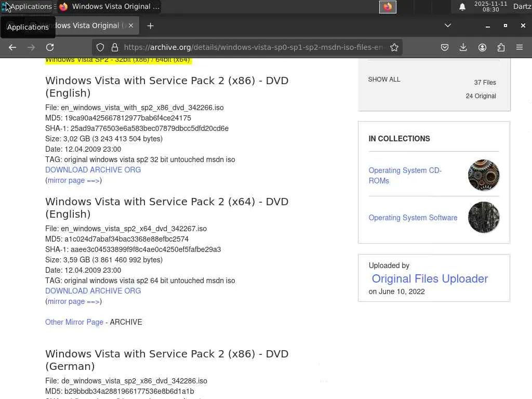Open a new browser tab
Viewport: 532px width, 399px height.
(x=150, y=25)
